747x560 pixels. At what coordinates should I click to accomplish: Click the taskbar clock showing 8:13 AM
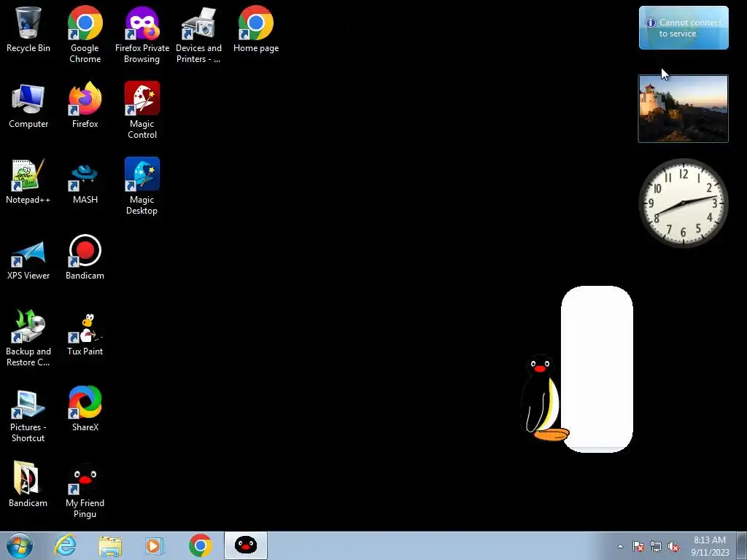click(x=710, y=545)
